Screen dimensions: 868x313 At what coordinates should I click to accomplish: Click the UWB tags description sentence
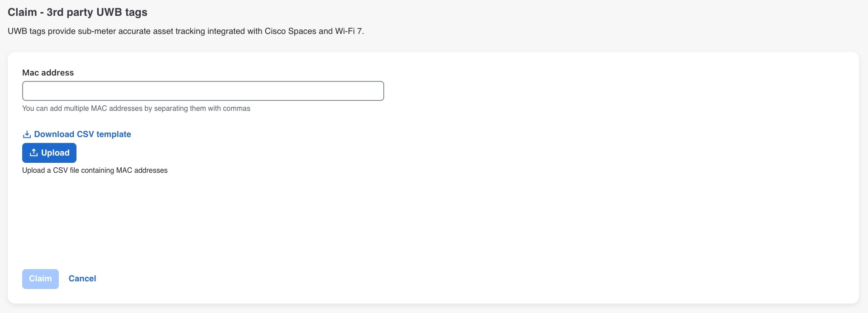point(186,31)
